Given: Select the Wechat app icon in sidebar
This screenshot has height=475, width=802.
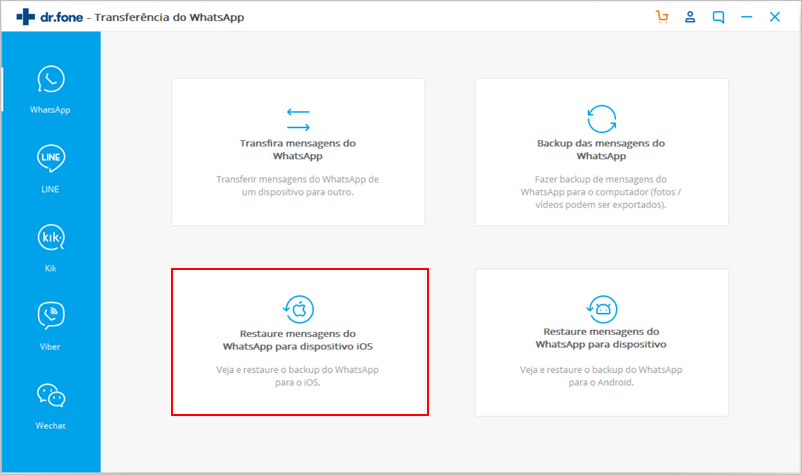Looking at the screenshot, I should 51,395.
